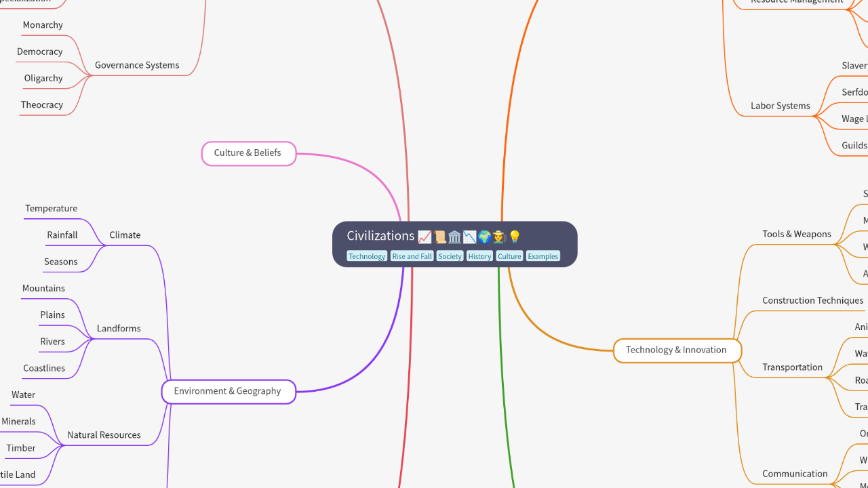The height and width of the screenshot is (488, 868).
Task: Select the Temperature leaf
Action: tap(52, 208)
